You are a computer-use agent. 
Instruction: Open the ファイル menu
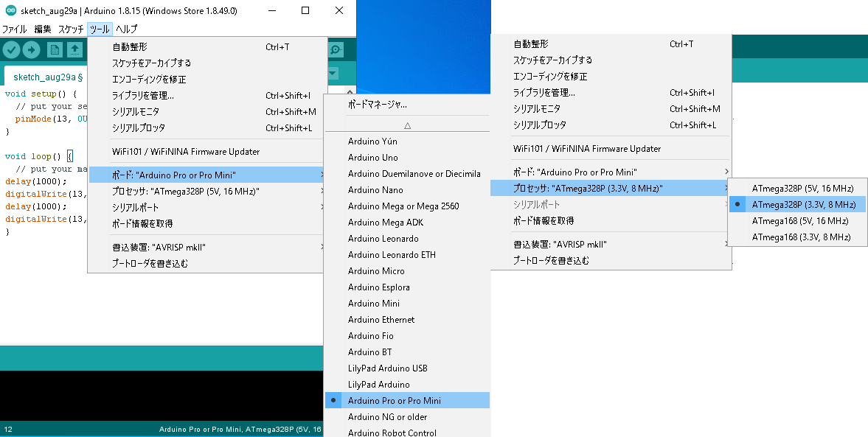pos(15,29)
